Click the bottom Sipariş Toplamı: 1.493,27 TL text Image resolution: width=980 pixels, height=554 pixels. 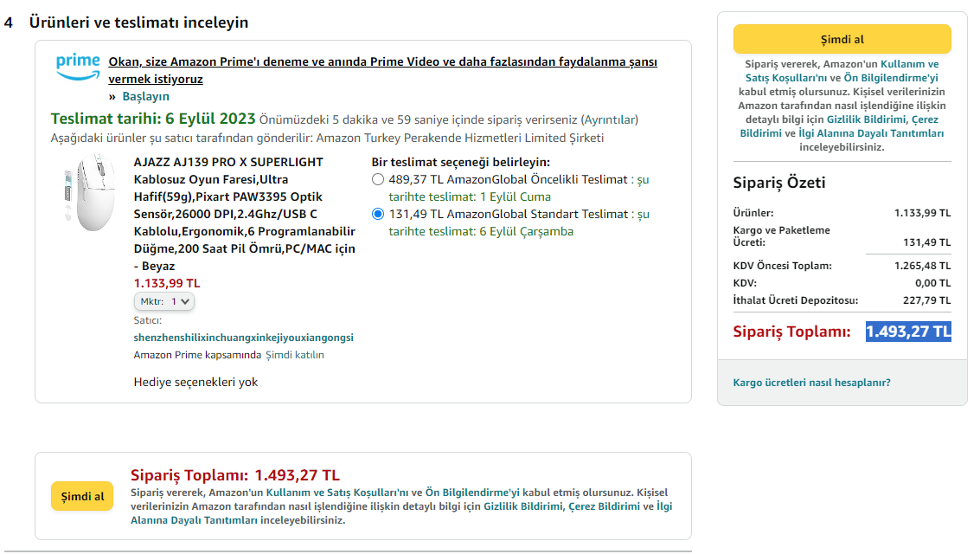click(x=235, y=475)
